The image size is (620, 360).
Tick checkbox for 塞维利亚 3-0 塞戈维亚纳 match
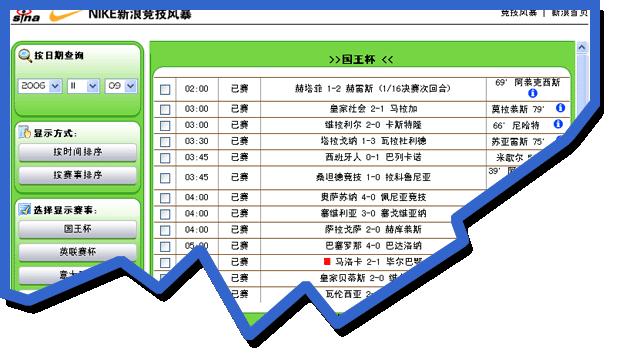click(165, 214)
